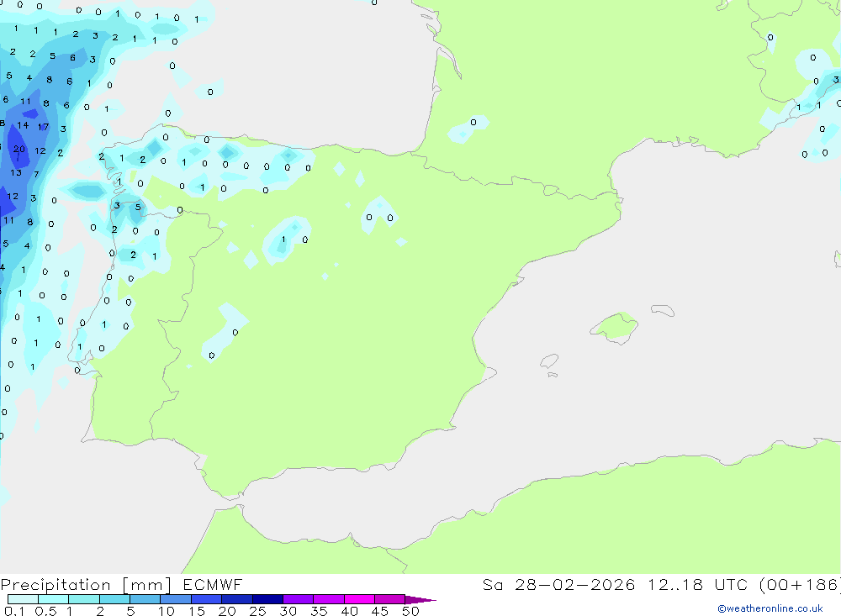Click the 17 mm precipitation value
The image size is (841, 616).
click(x=44, y=127)
